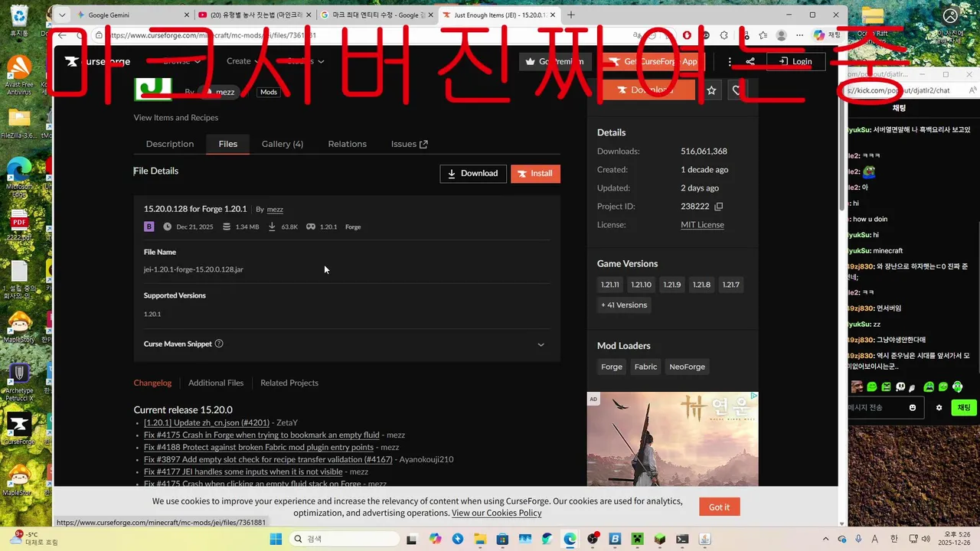Open Windows Start menu

point(276,539)
